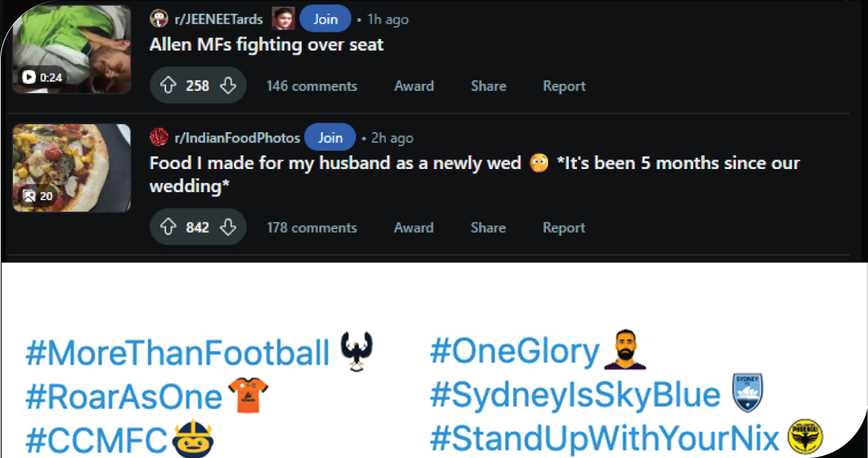This screenshot has width=868, height=458.
Task: Open the #MoreThanFootball hashtag
Action: [x=177, y=353]
